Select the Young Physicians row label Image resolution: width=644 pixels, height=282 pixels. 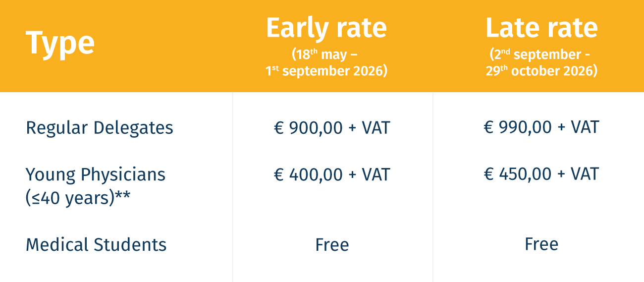pyautogui.click(x=96, y=175)
